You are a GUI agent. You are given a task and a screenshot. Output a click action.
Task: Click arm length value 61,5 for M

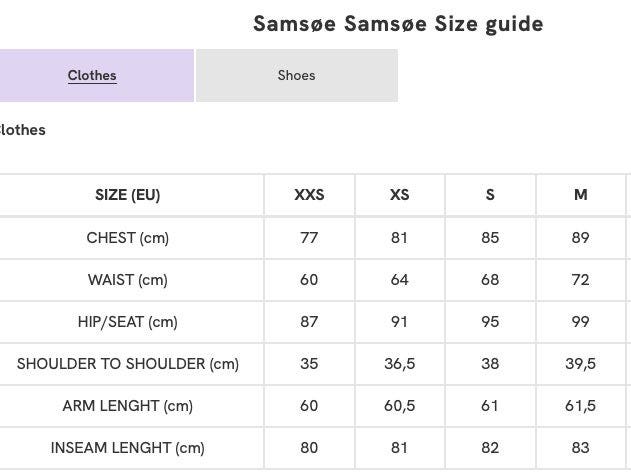tap(581, 406)
